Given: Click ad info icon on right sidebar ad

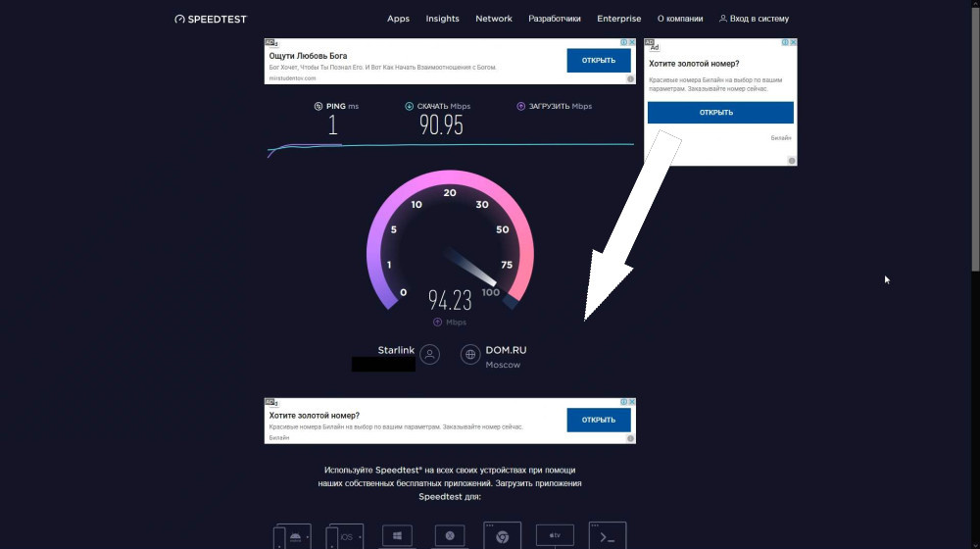Looking at the screenshot, I should [785, 42].
